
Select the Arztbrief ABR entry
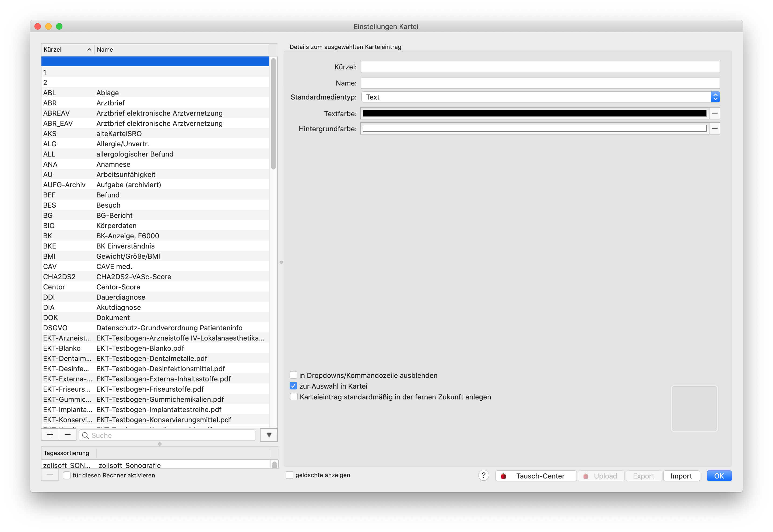[x=155, y=103]
